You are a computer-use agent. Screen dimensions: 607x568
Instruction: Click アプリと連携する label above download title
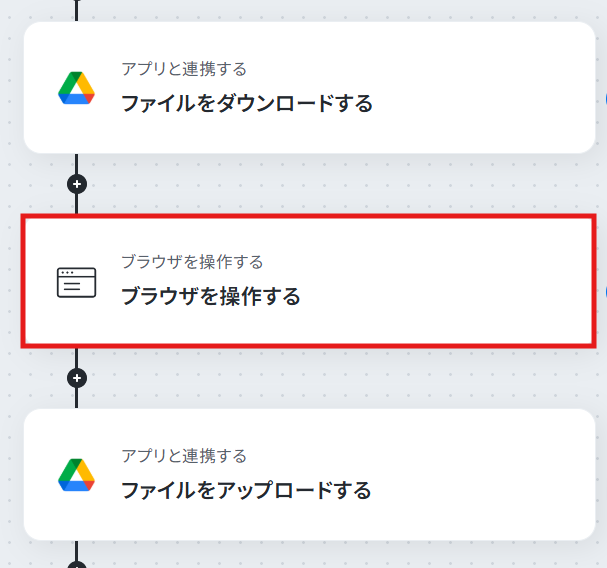pyautogui.click(x=184, y=69)
